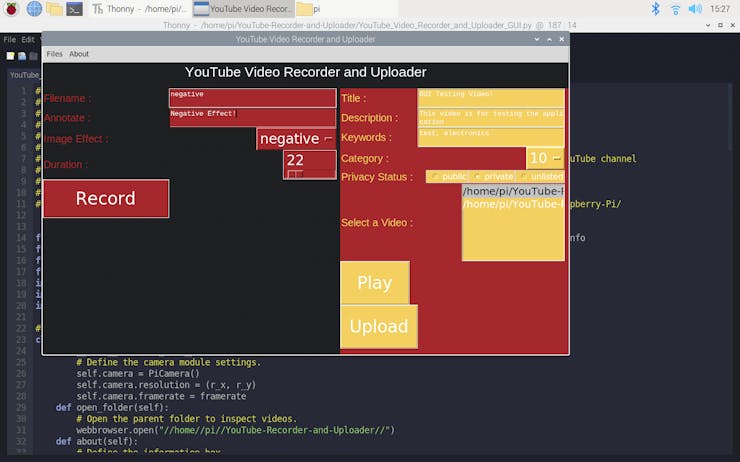Click Thonny's save toolbar icon

[x=33, y=56]
